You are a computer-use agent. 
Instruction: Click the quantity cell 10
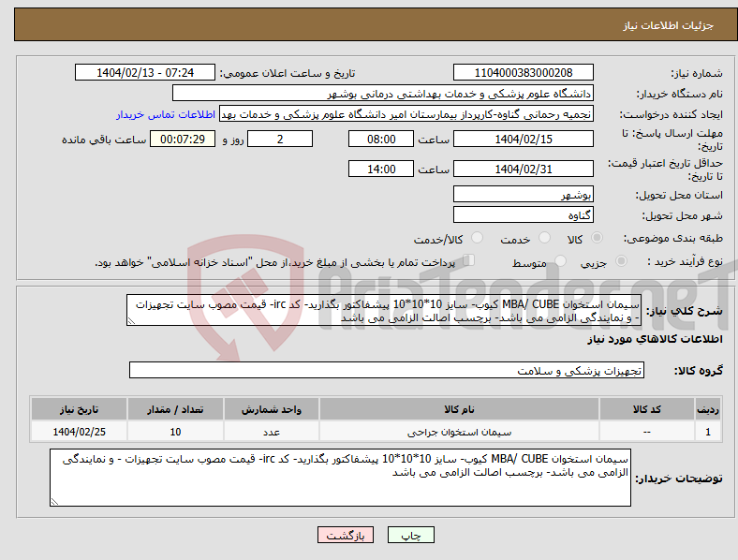pyautogui.click(x=175, y=432)
